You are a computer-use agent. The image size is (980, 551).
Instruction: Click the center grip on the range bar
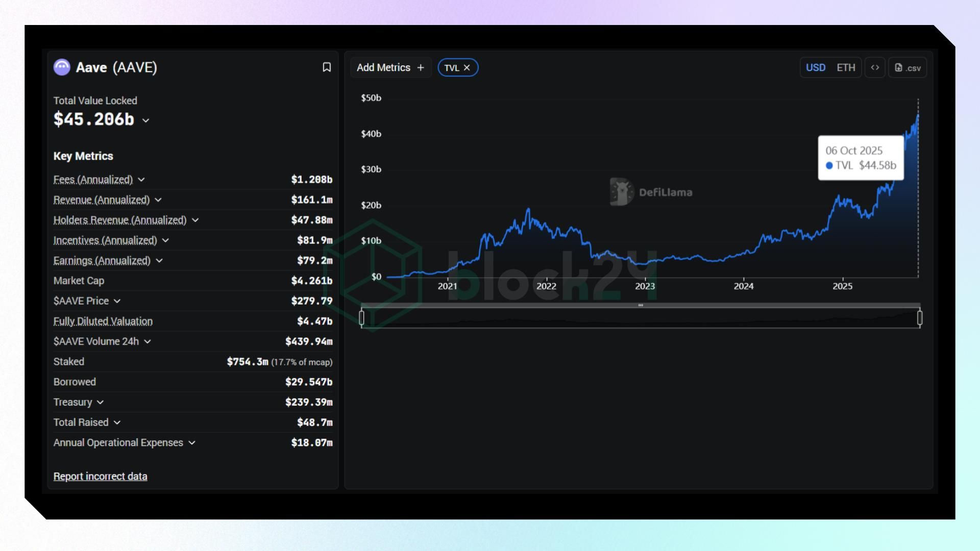[x=641, y=305]
